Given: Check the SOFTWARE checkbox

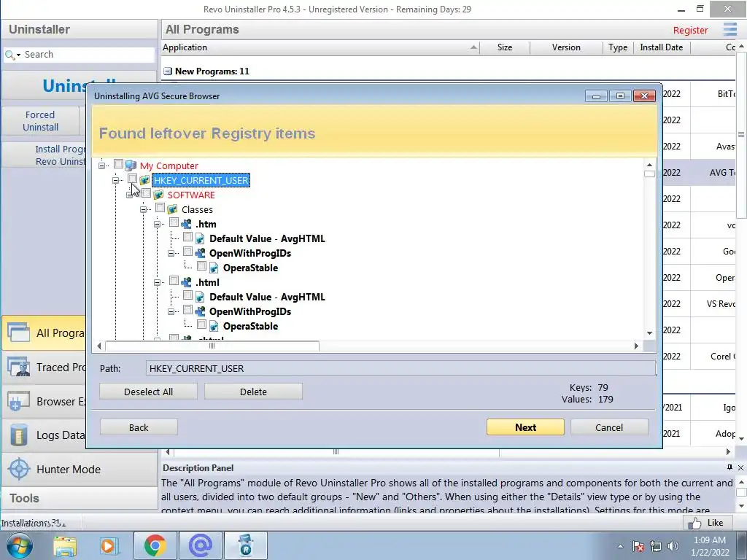Looking at the screenshot, I should click(x=146, y=193).
